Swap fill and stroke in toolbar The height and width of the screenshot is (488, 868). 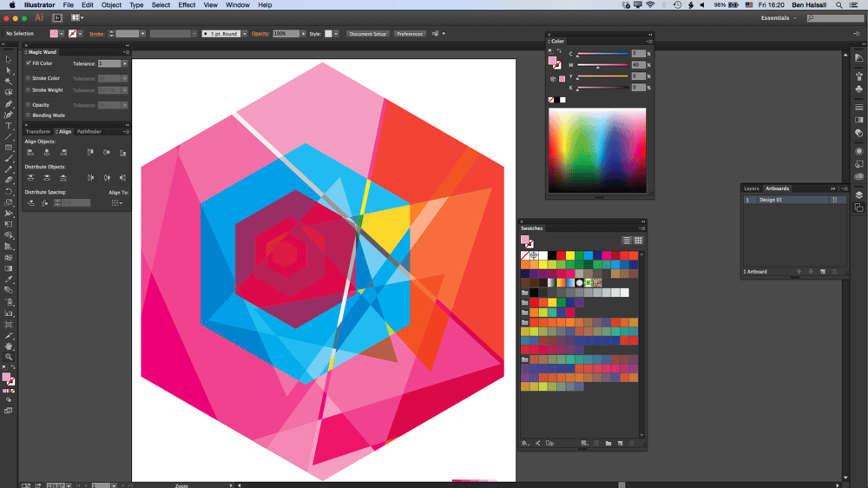coord(13,368)
